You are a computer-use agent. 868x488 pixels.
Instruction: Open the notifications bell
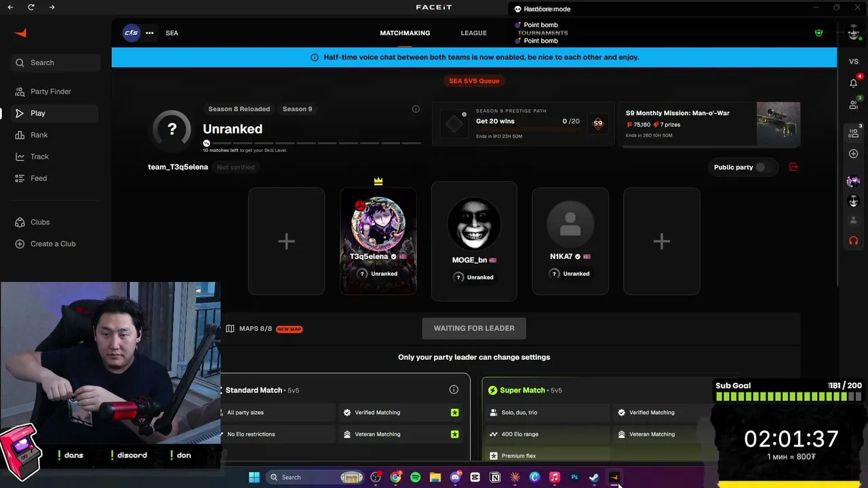click(x=853, y=83)
